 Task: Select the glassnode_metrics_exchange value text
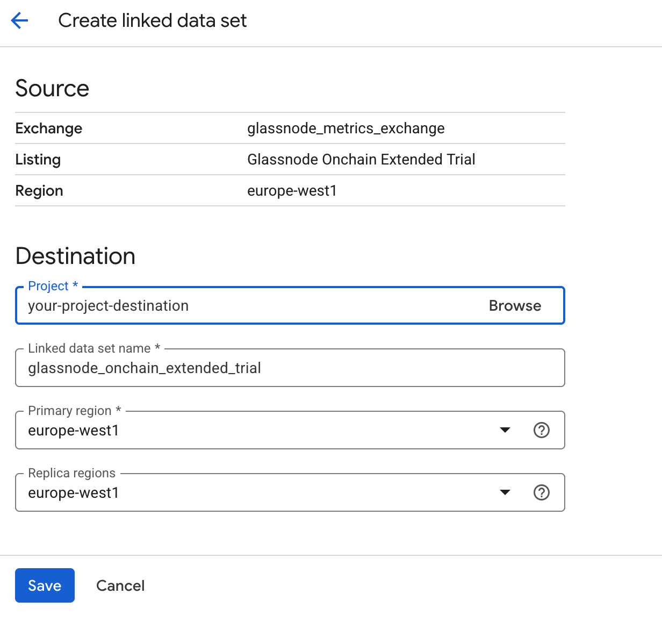tap(346, 128)
